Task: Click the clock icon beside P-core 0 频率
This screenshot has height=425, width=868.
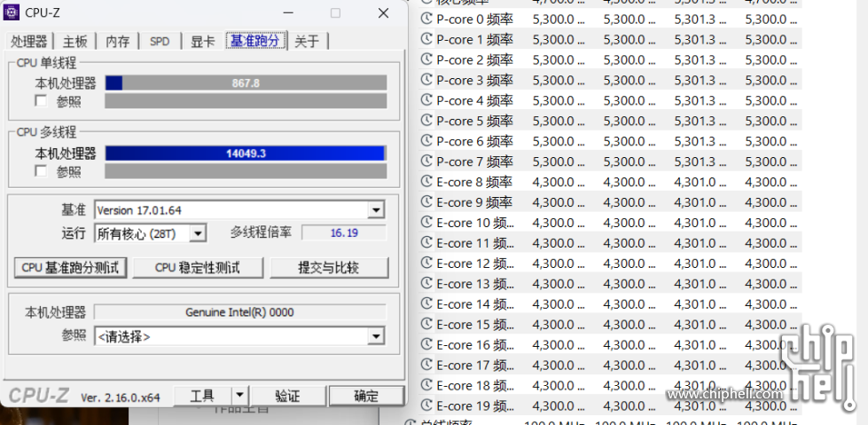Action: click(426, 20)
